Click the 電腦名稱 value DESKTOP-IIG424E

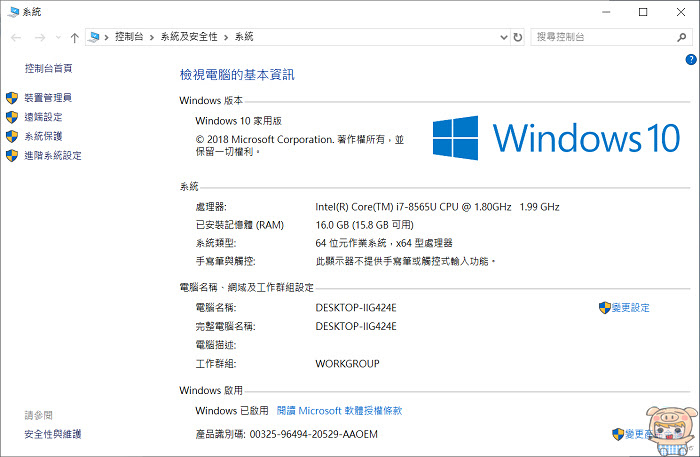(x=356, y=307)
